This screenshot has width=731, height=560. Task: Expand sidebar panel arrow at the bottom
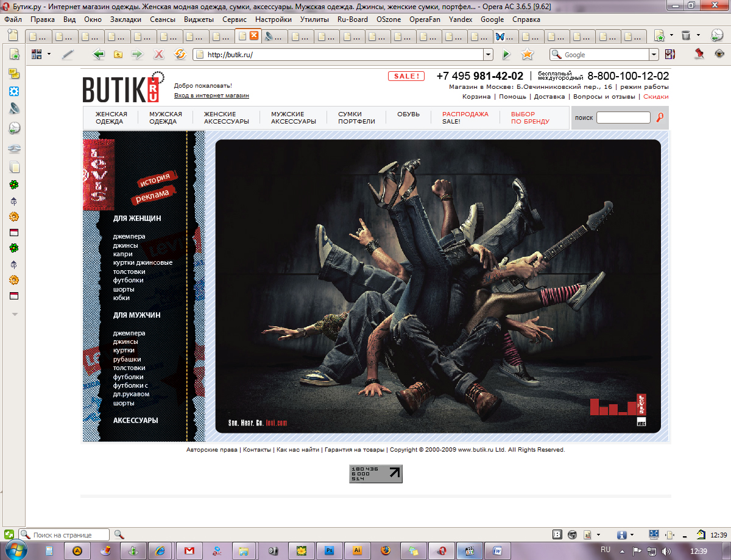(x=15, y=313)
